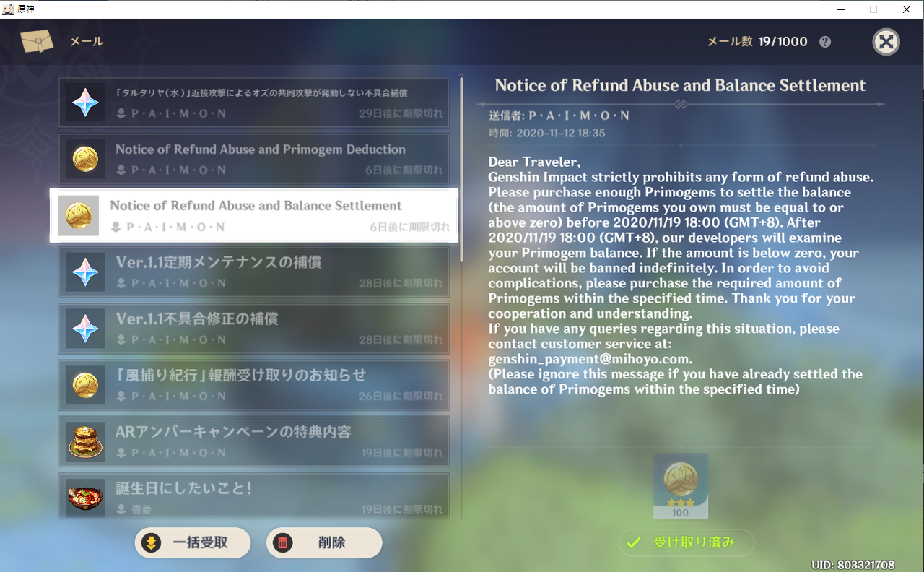This screenshot has height=572, width=924.
Task: Click the mail envelope icon in header
Action: pyautogui.click(x=37, y=42)
